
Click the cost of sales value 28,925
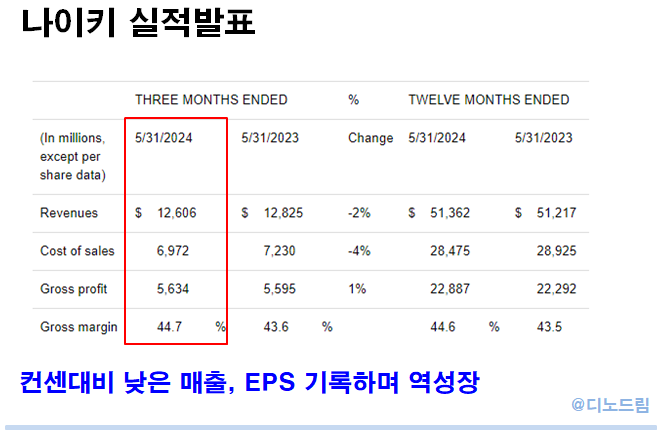[x=556, y=251]
